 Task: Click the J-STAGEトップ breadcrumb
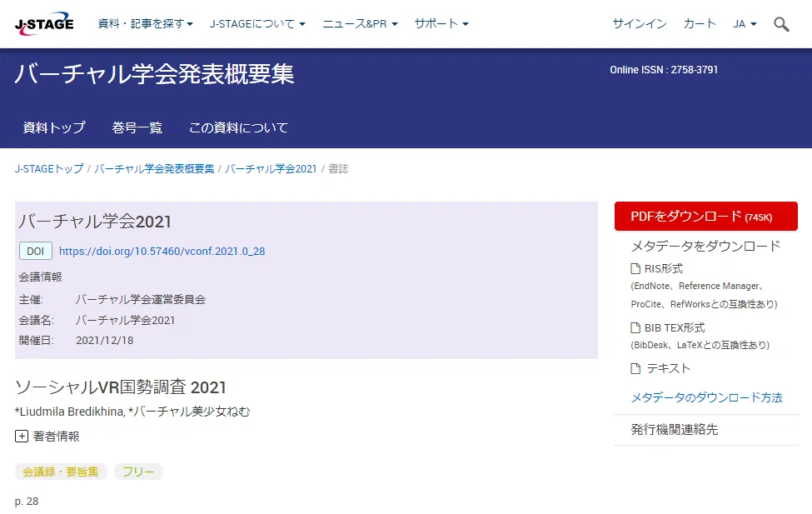tap(49, 169)
